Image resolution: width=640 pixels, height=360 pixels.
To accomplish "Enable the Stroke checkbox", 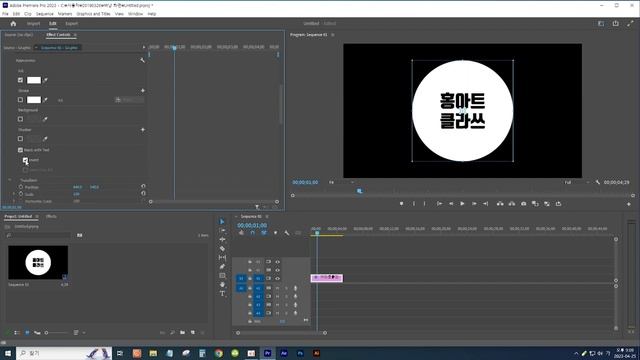I will pyautogui.click(x=20, y=100).
